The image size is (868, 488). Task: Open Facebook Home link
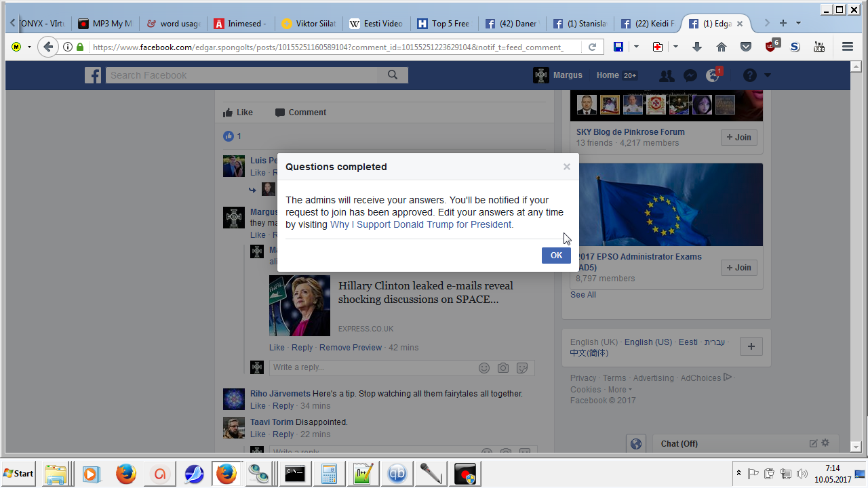[x=608, y=75]
